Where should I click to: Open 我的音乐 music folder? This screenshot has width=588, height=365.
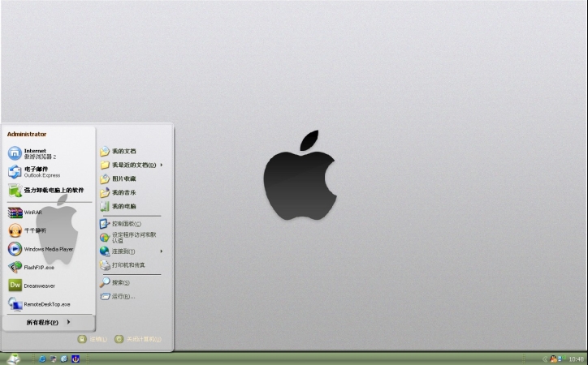(131, 193)
